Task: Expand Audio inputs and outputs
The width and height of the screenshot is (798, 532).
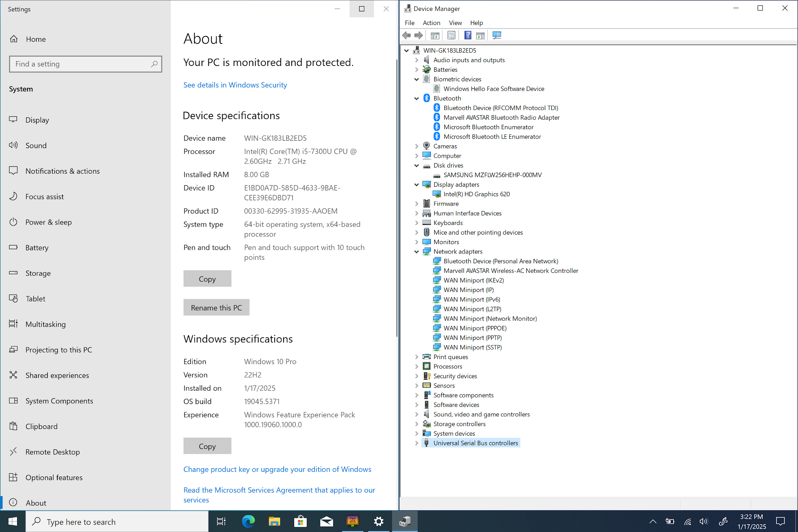Action: click(417, 60)
